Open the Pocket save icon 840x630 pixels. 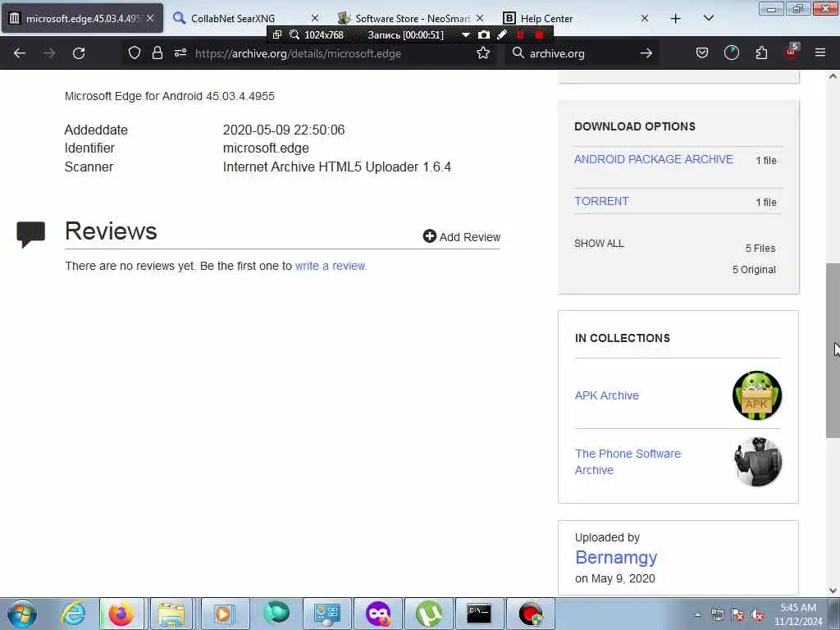coord(702,52)
